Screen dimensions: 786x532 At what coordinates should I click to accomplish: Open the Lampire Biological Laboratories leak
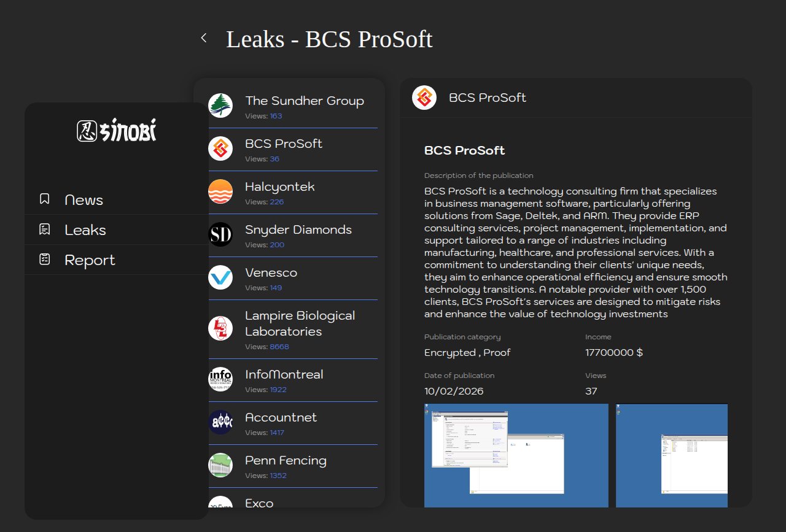click(300, 323)
